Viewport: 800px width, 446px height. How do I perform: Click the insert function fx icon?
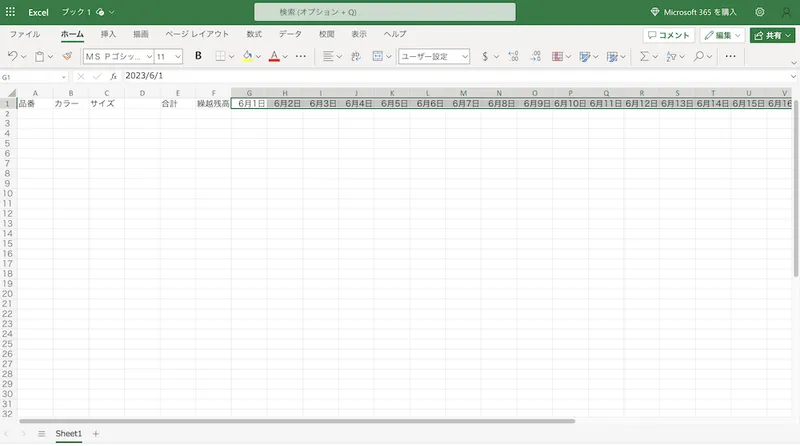pyautogui.click(x=113, y=76)
